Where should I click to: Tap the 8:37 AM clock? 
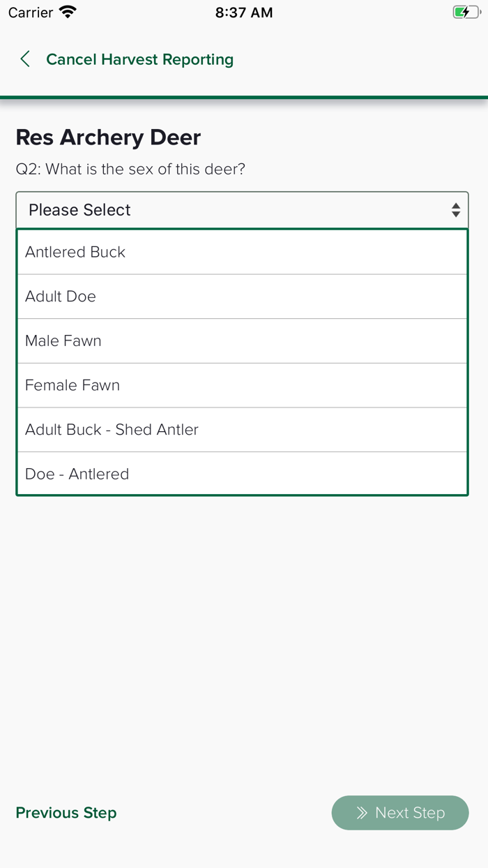click(x=244, y=13)
